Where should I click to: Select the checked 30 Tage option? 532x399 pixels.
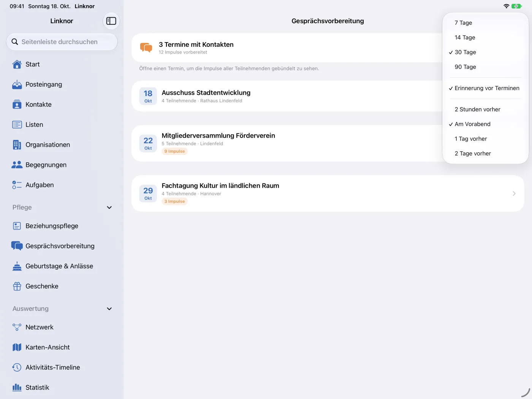pyautogui.click(x=486, y=52)
